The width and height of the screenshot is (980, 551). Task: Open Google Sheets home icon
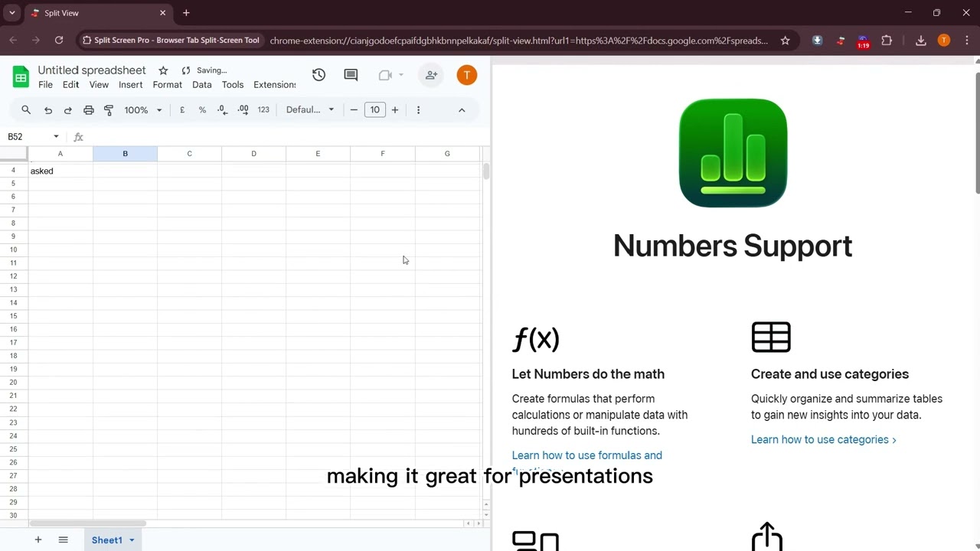click(x=21, y=77)
